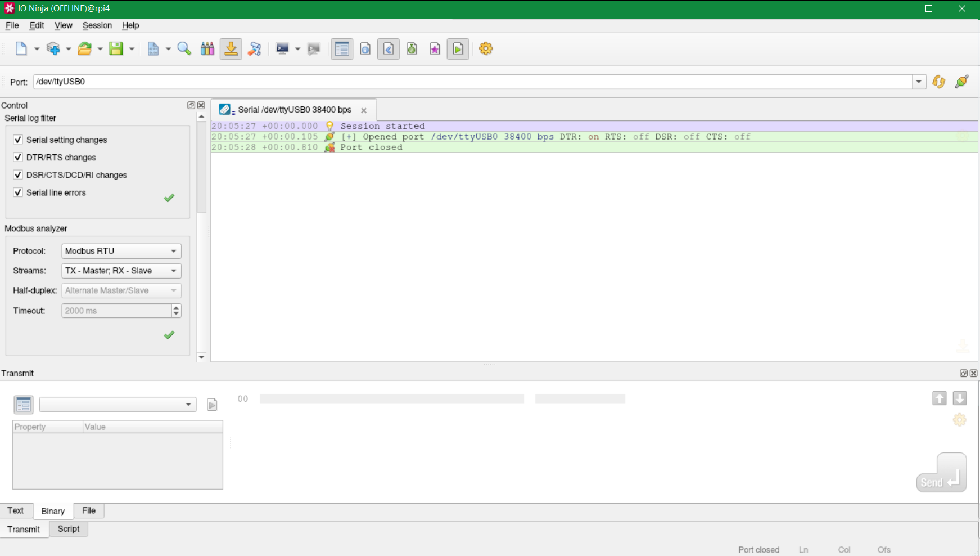Viewport: 980px width, 556px height.
Task: Close the Serial /dev/ttyUSB0 session tab
Action: (364, 110)
